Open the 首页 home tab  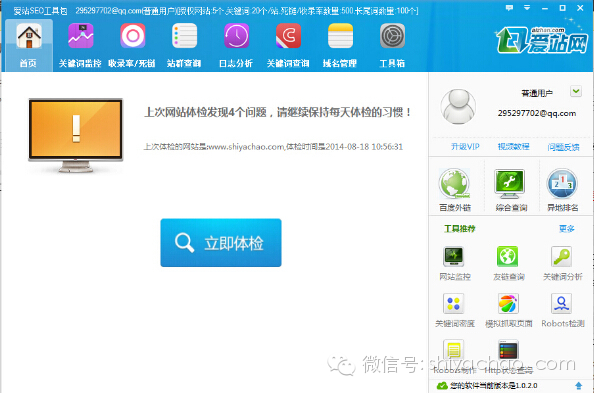(29, 45)
